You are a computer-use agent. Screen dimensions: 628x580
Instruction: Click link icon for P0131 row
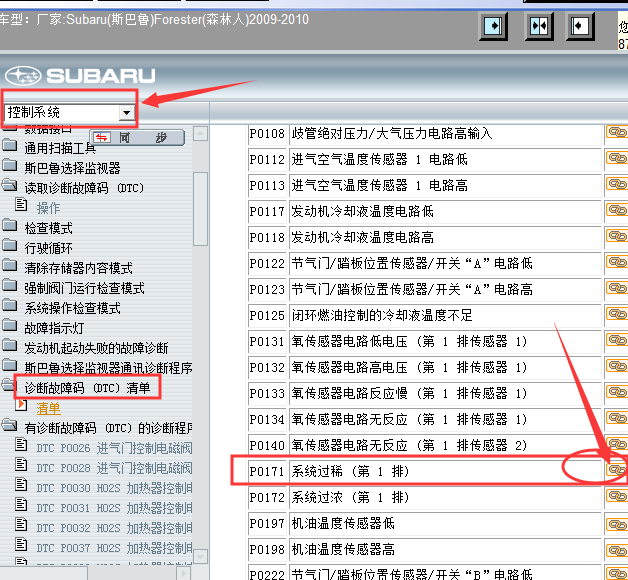click(x=617, y=340)
